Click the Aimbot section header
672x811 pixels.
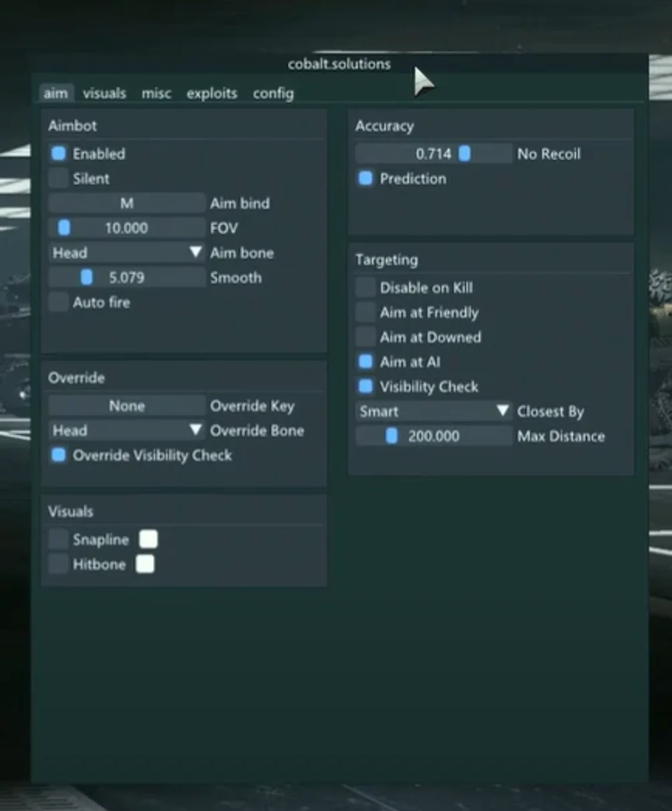[x=72, y=125]
